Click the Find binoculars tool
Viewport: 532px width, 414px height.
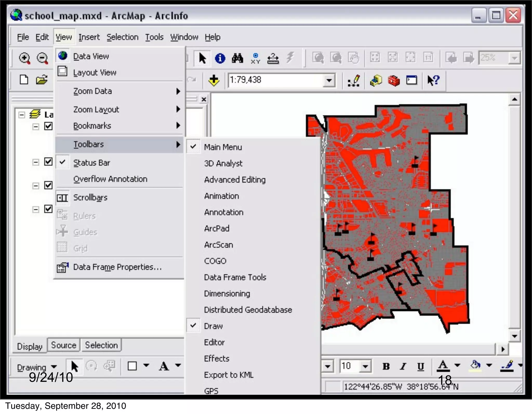[237, 58]
